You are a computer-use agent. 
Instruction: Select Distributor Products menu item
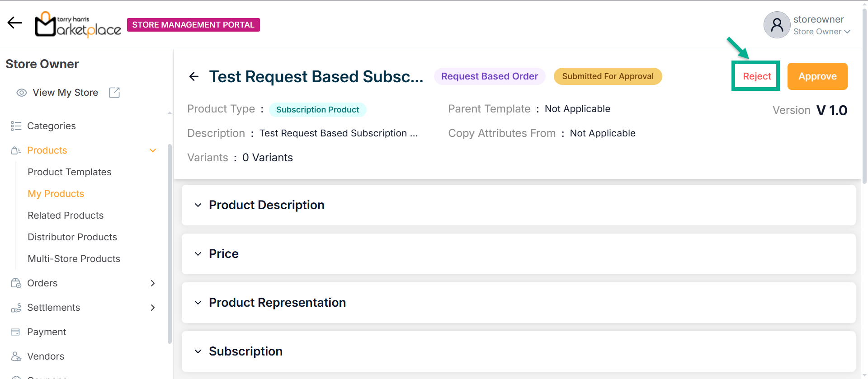[72, 237]
